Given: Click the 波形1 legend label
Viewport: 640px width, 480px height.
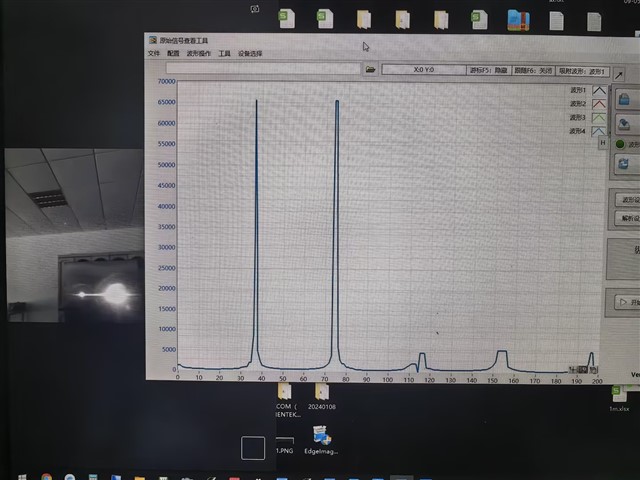Looking at the screenshot, I should [x=578, y=90].
